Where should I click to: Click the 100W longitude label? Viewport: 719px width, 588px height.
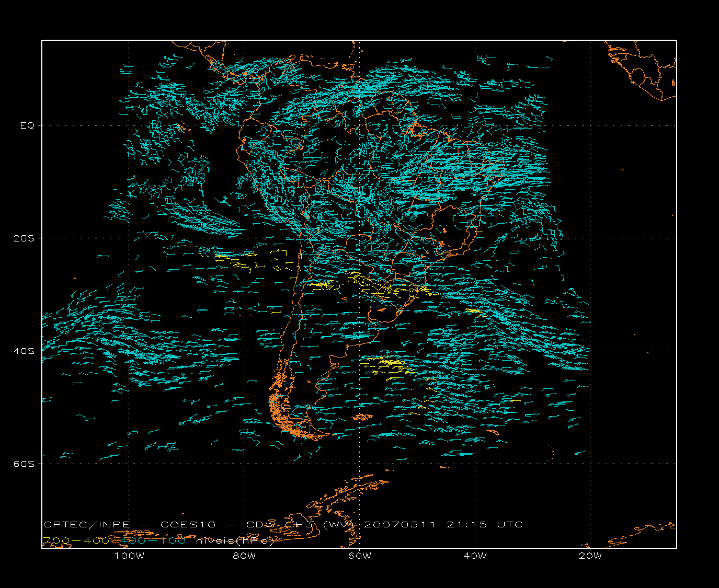click(129, 556)
